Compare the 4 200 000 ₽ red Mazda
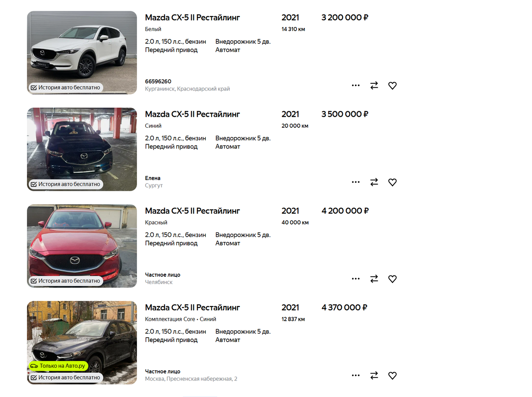532x397 pixels. (374, 279)
